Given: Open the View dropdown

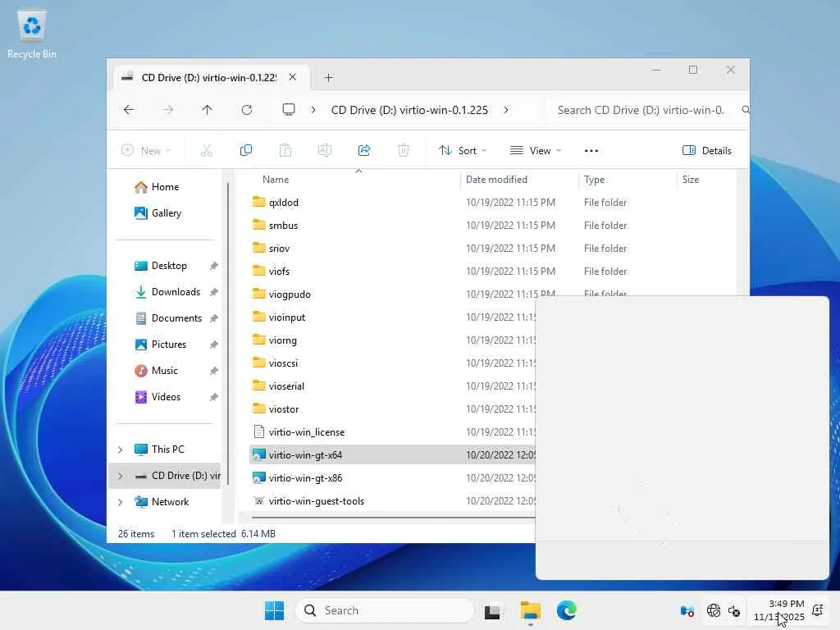Looking at the screenshot, I should point(536,151).
